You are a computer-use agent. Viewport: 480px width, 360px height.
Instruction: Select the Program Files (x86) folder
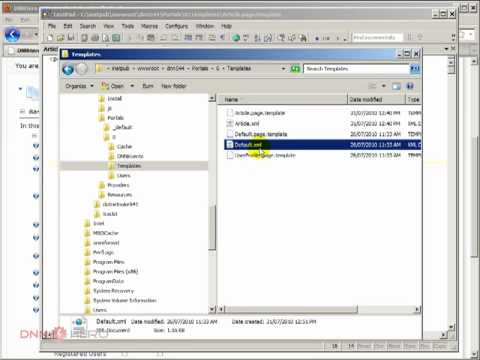(111, 272)
